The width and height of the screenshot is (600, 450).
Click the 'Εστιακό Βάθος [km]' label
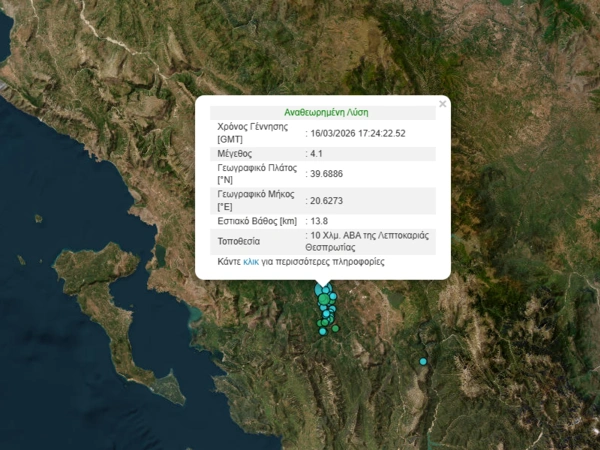258,221
